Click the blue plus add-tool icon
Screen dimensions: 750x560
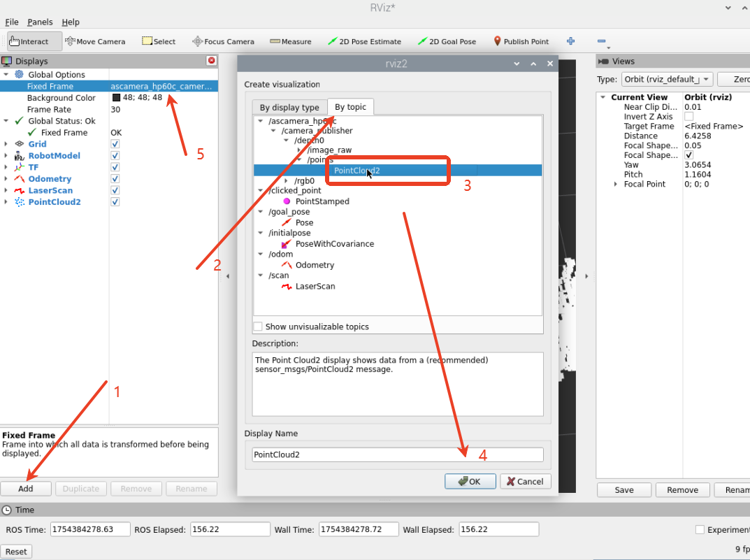point(570,41)
